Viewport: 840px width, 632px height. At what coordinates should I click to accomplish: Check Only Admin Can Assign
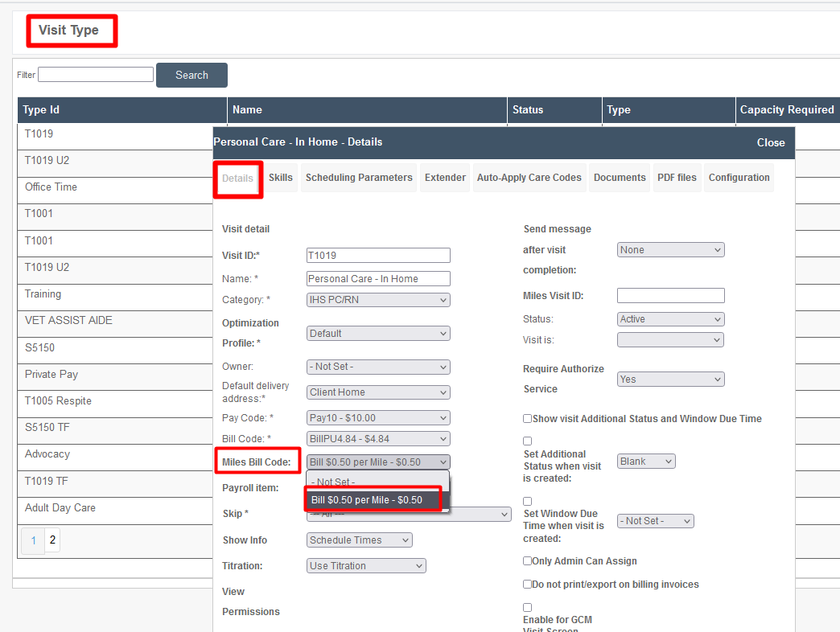tap(527, 560)
